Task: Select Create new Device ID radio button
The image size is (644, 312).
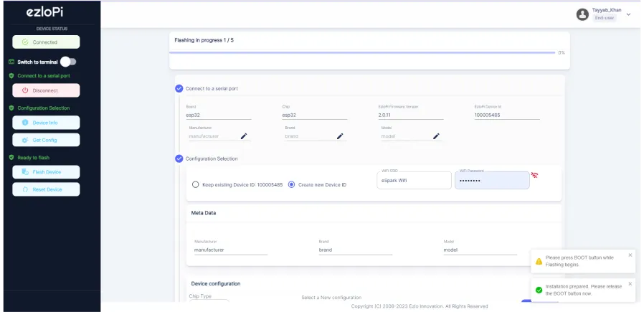Action: click(292, 185)
